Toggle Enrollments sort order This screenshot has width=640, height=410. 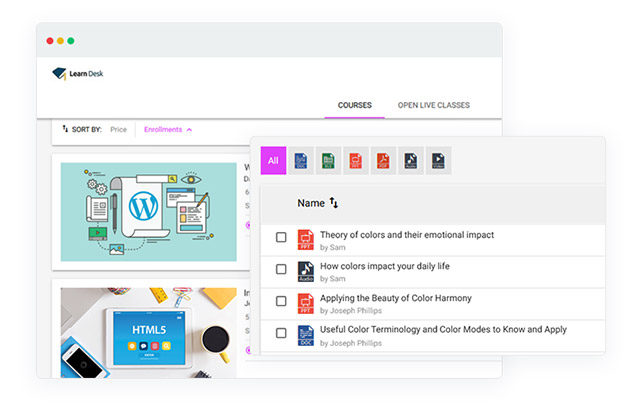(168, 129)
